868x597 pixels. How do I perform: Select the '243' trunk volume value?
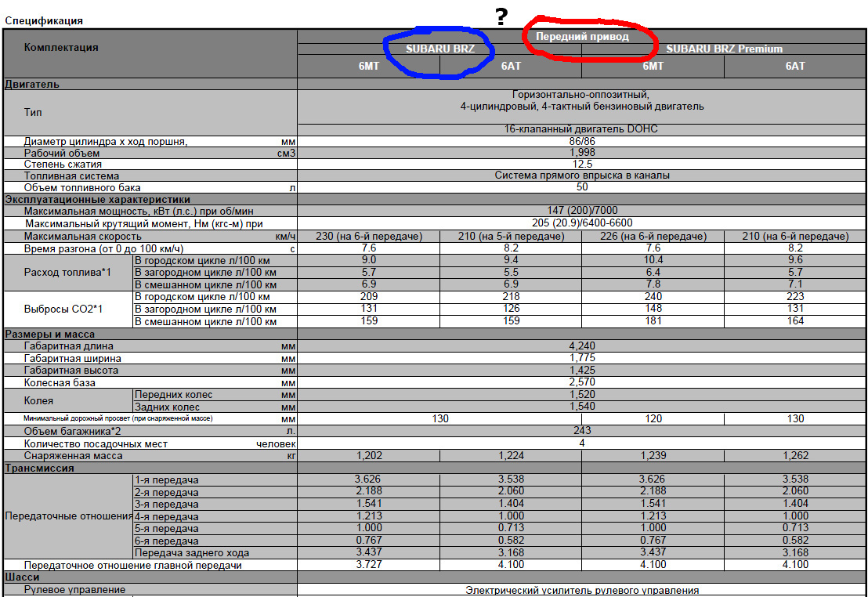(582, 430)
